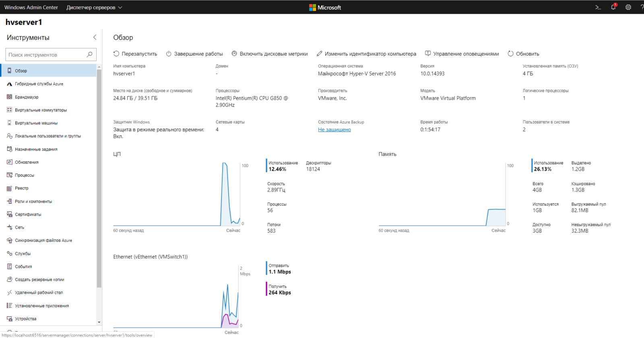
Task: Click the Устройства icon
Action: (9, 319)
